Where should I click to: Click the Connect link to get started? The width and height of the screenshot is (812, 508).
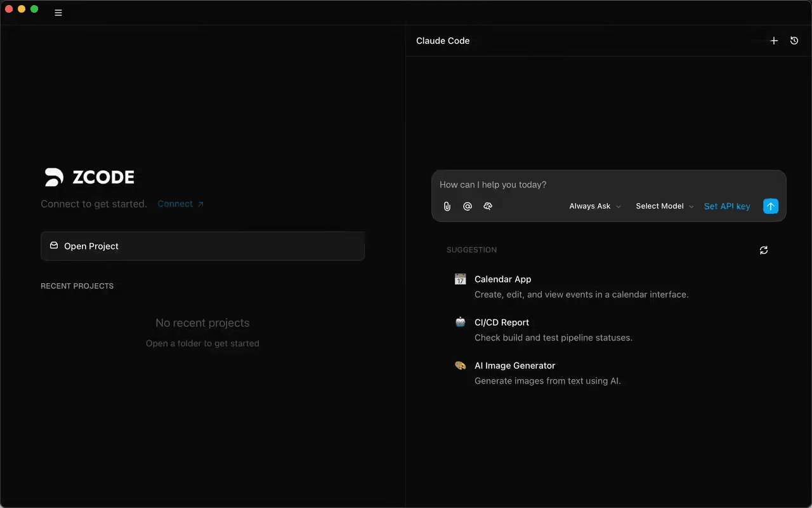tap(176, 203)
